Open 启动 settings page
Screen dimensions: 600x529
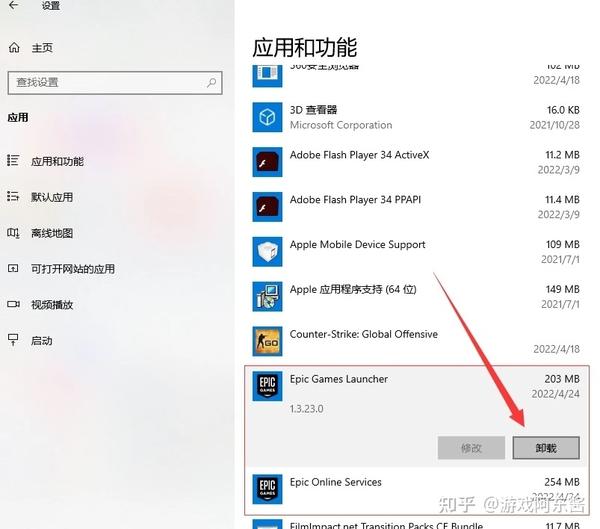(42, 341)
